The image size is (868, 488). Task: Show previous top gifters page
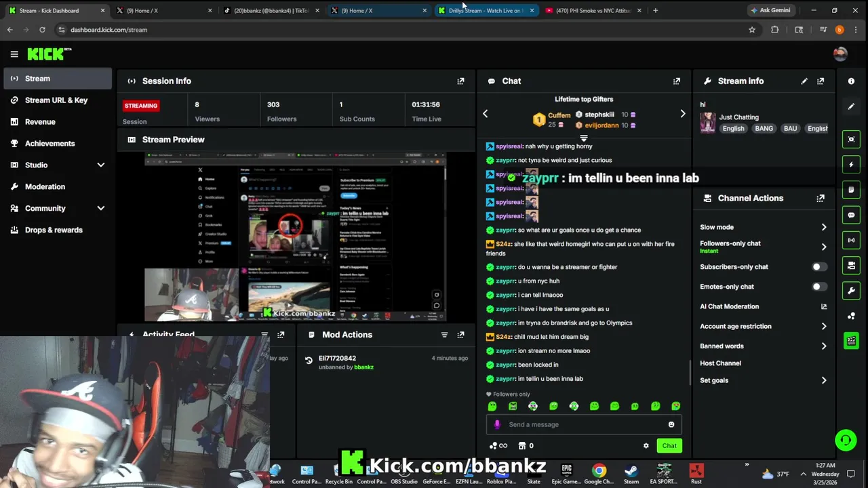(x=485, y=113)
